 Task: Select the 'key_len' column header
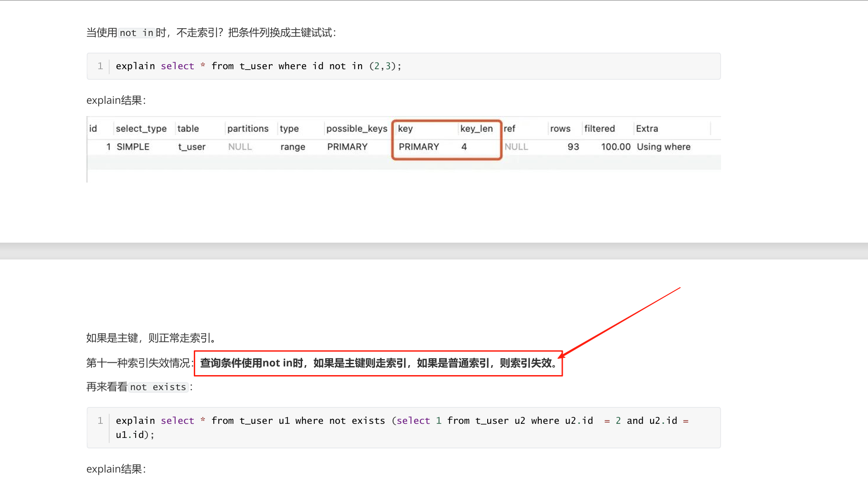pos(476,129)
